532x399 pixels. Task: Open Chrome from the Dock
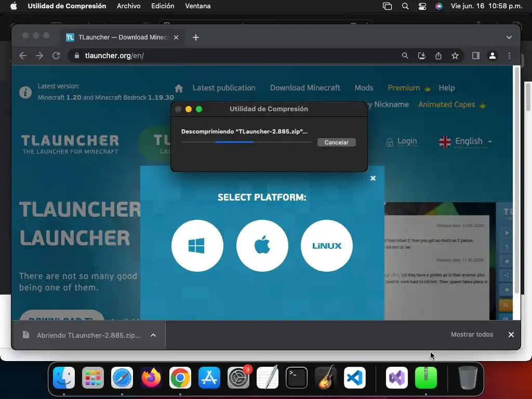(x=180, y=378)
